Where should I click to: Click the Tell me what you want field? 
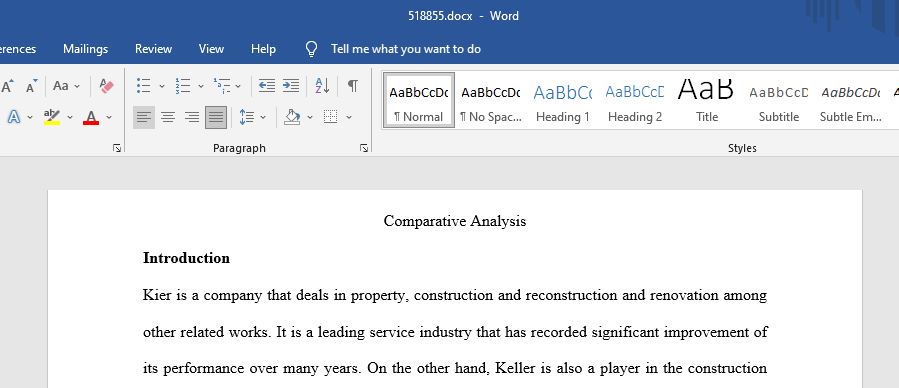(x=405, y=49)
